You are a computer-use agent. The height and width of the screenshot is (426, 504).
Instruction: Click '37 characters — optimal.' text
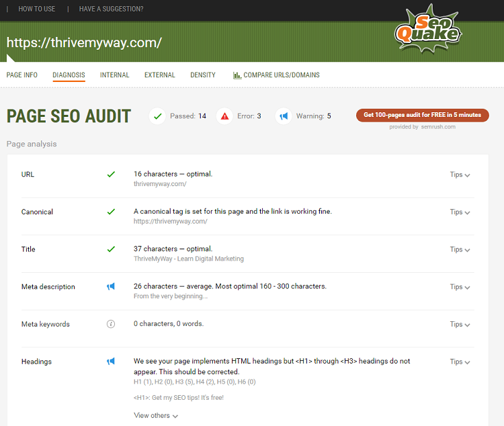coord(173,249)
